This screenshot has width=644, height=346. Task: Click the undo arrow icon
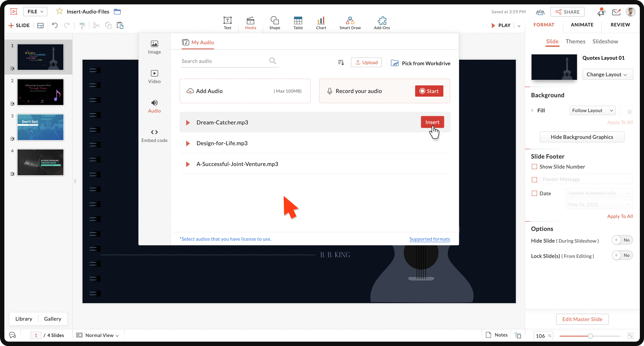tap(55, 25)
